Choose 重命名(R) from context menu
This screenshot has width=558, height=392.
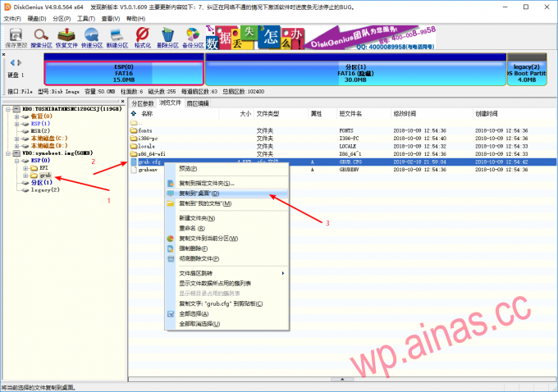click(x=226, y=228)
